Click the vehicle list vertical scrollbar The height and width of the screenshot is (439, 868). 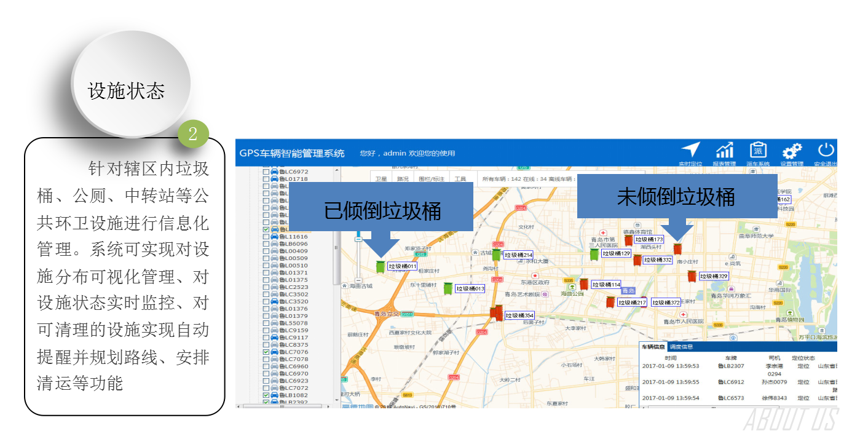click(336, 246)
